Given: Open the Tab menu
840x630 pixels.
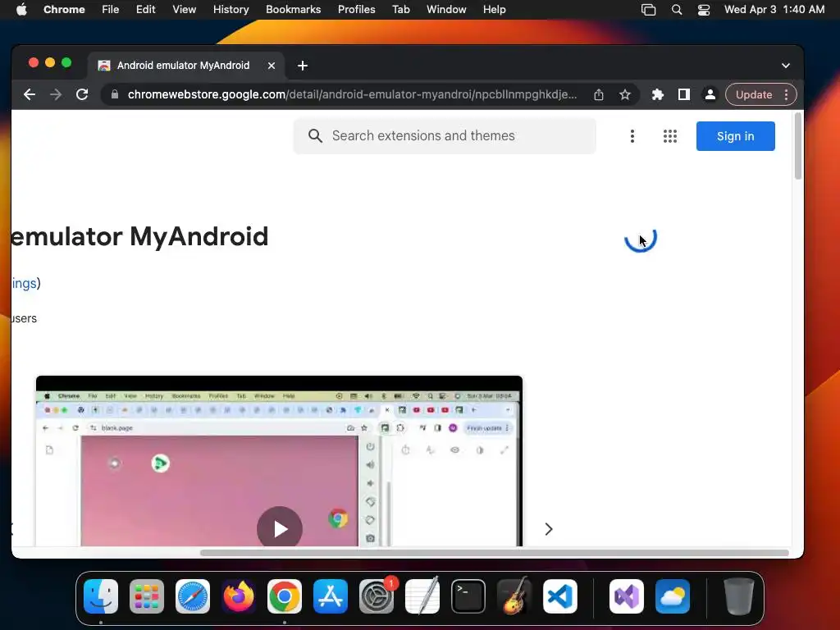Looking at the screenshot, I should tap(400, 10).
